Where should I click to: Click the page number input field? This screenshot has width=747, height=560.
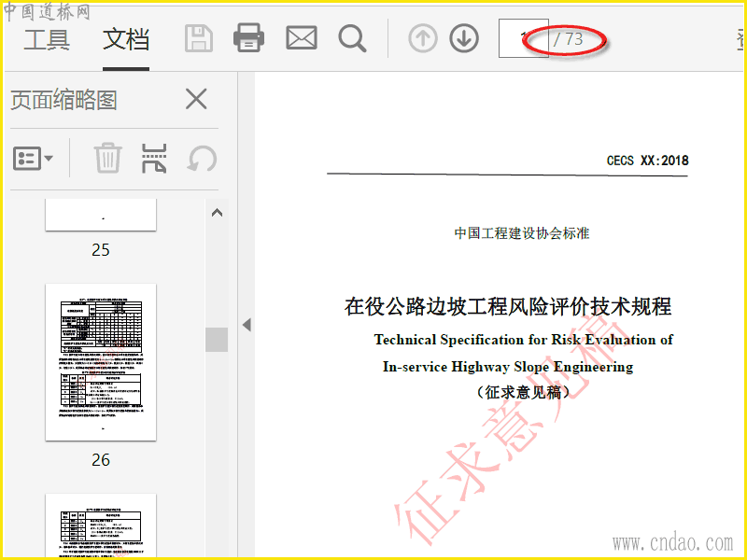[524, 38]
